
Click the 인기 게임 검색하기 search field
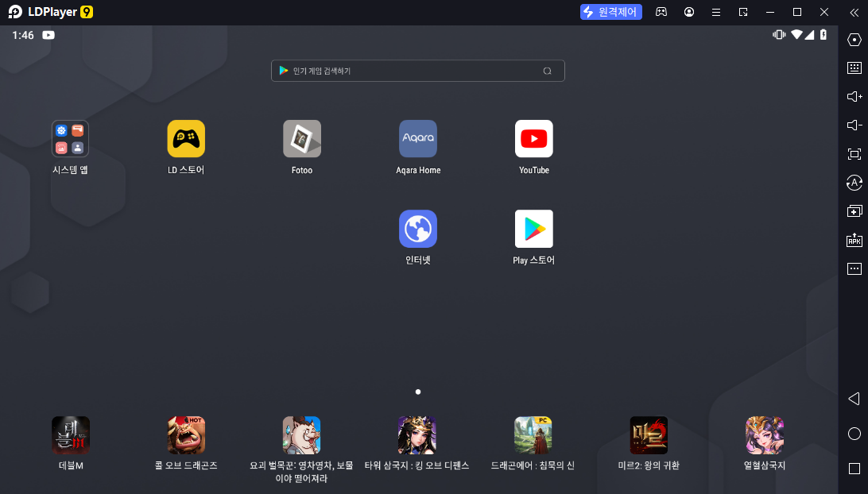point(418,71)
